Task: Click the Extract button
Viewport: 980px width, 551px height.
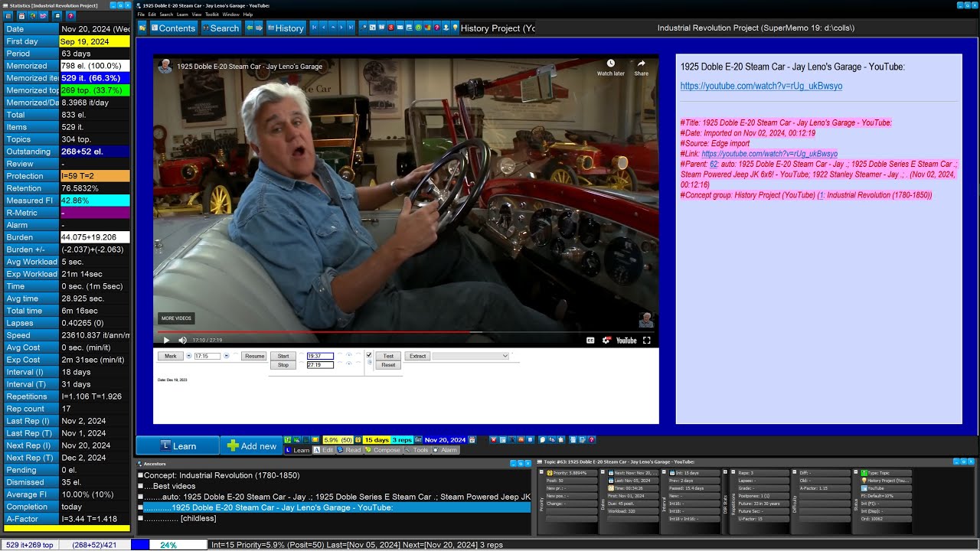Action: coord(417,356)
